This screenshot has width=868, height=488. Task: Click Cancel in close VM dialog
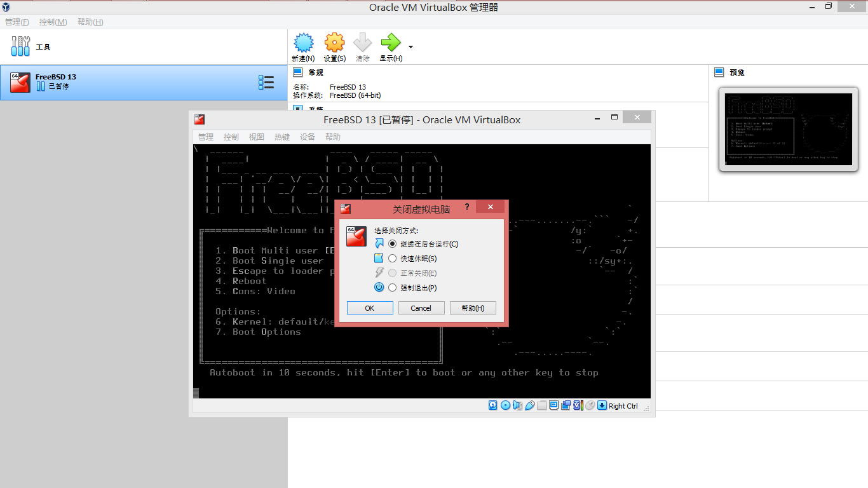tap(421, 308)
